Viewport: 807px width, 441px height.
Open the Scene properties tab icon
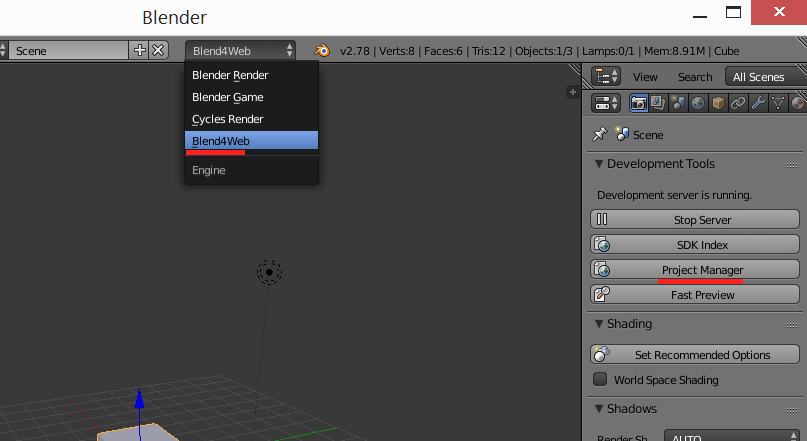(x=679, y=103)
